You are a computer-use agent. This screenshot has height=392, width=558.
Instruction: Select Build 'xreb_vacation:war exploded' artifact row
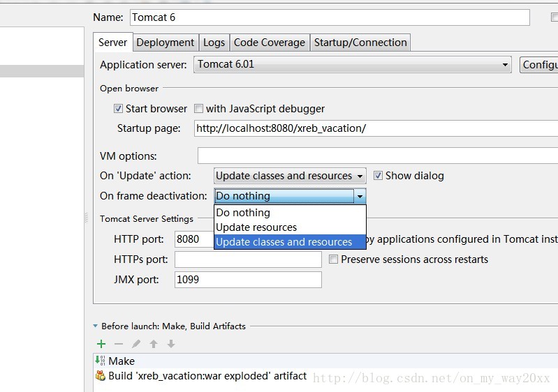tap(325, 376)
